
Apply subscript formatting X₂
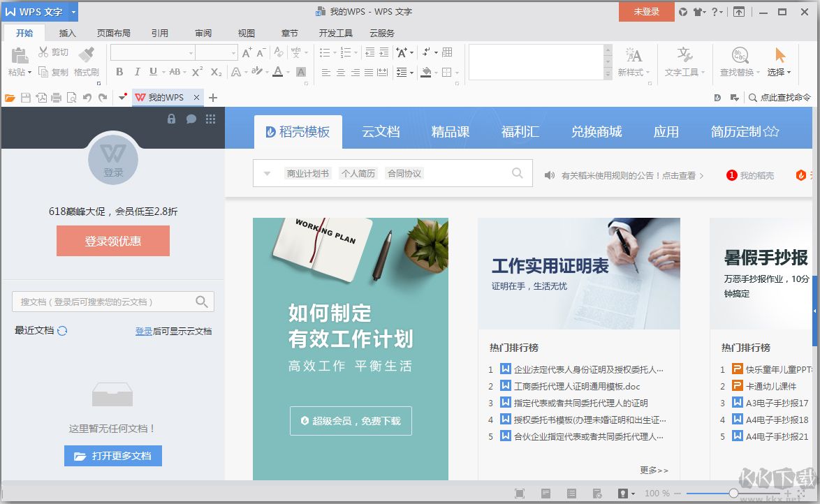tap(217, 72)
